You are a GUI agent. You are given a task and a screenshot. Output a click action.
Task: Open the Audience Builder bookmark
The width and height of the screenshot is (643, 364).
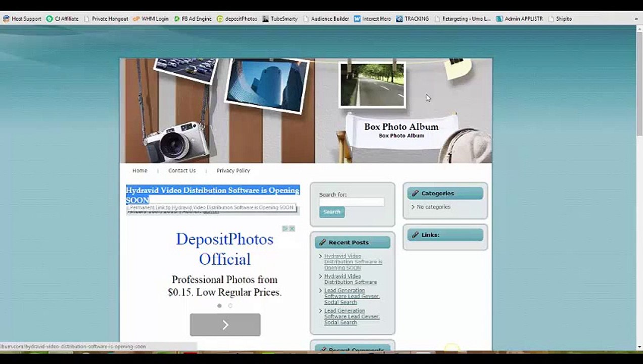pos(326,19)
